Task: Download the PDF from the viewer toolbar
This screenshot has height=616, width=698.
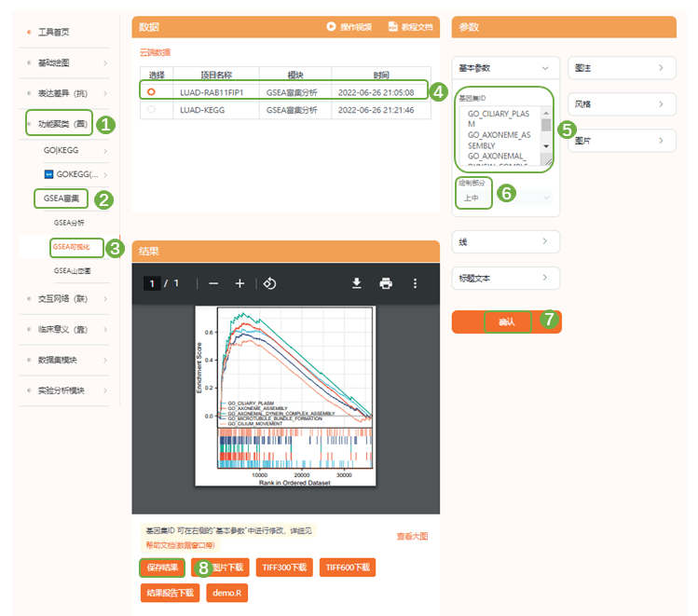Action: 357,283
